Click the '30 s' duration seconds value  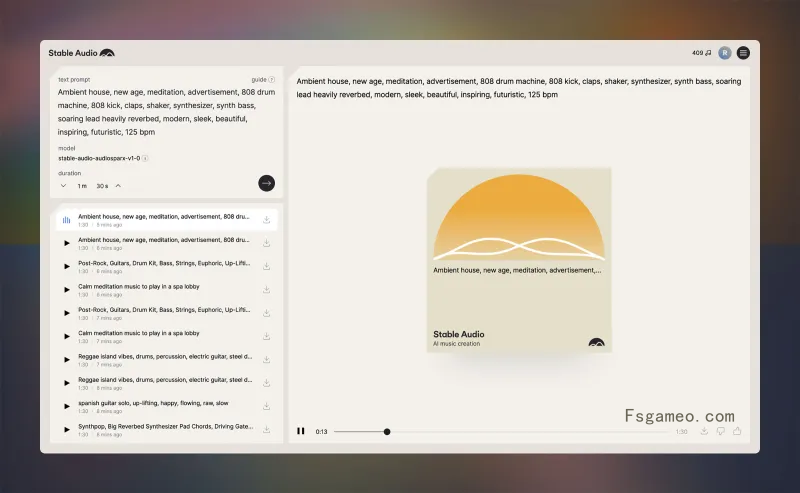pyautogui.click(x=102, y=186)
